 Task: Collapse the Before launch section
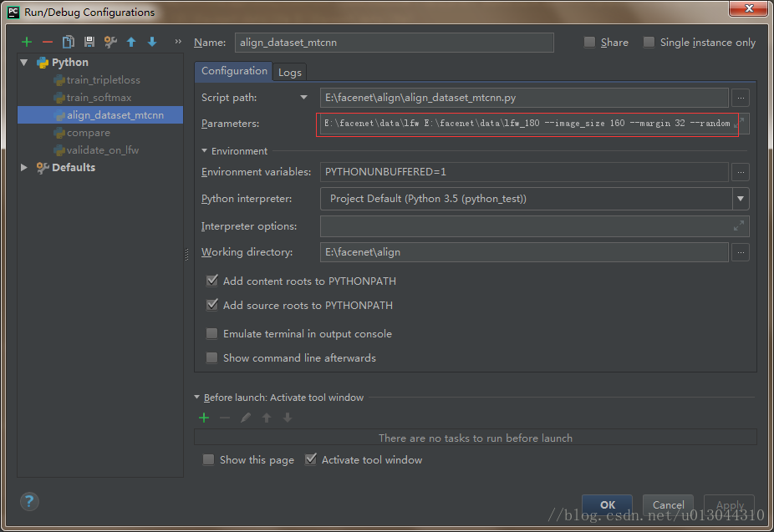(x=197, y=397)
